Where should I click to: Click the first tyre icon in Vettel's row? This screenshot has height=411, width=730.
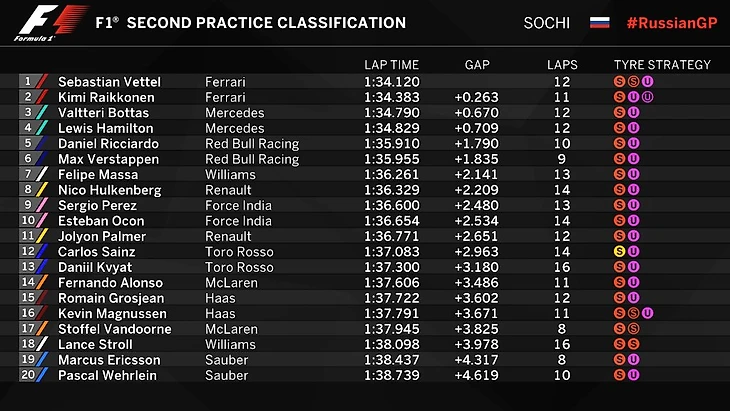pos(620,81)
